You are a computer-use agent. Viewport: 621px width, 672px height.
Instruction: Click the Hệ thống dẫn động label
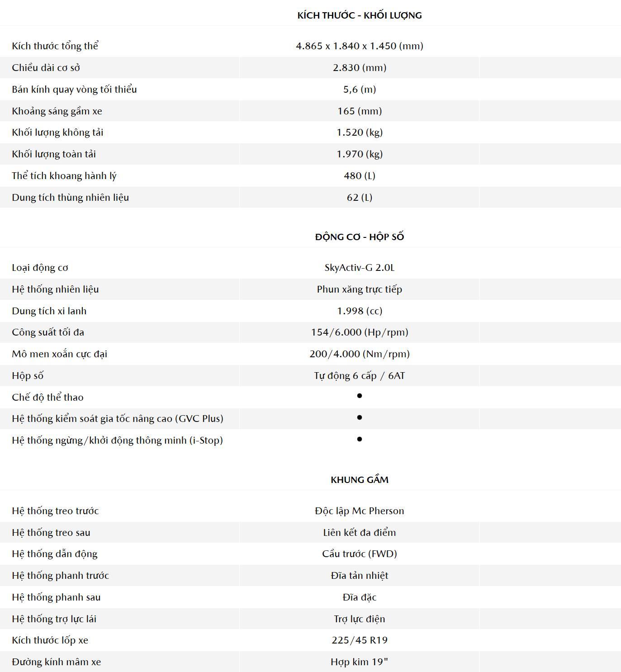[55, 554]
